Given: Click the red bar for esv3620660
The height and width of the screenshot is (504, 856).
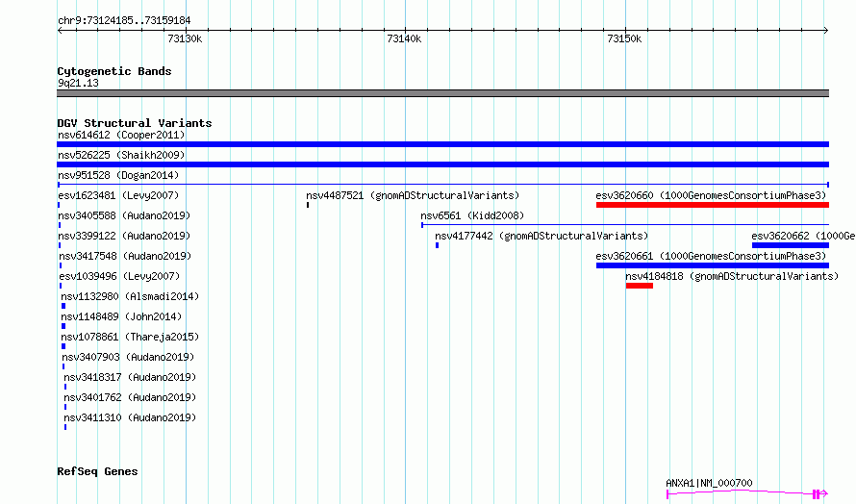Looking at the screenshot, I should (x=713, y=205).
